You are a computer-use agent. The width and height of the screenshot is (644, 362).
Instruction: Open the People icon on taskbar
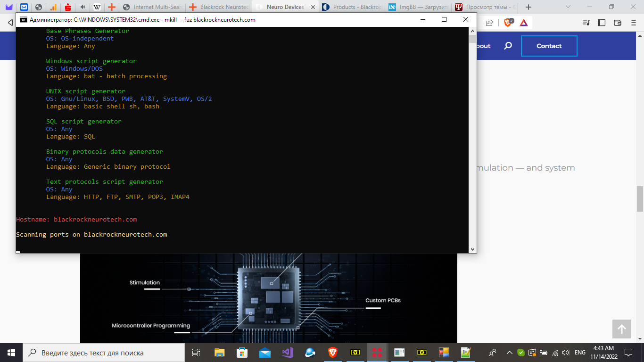coord(493,353)
